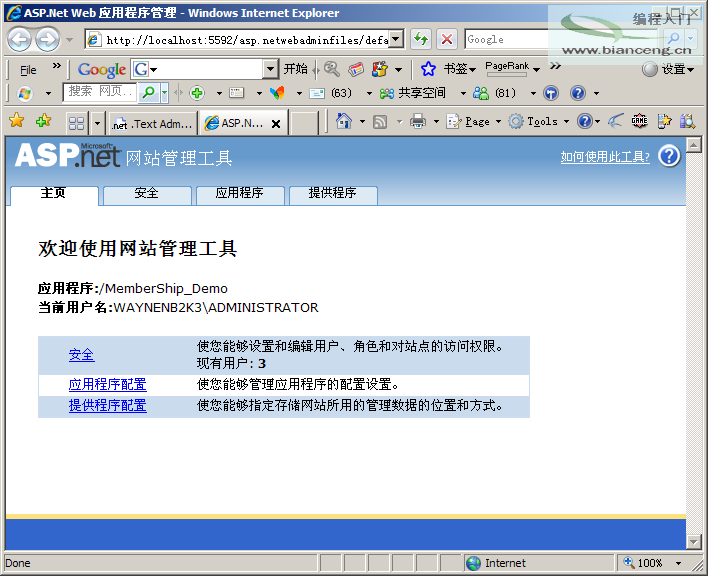Expand more Google toolbar buttons chevron
Image resolution: width=708 pixels, height=576 pixels.
pyautogui.click(x=555, y=66)
